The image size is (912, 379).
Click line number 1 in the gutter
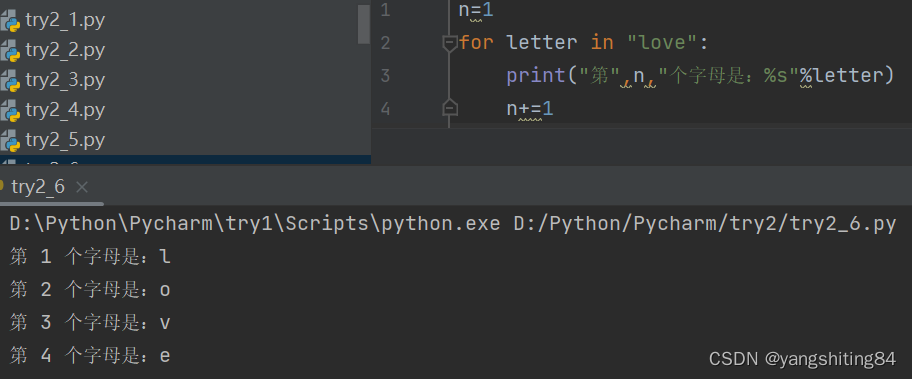pos(386,10)
